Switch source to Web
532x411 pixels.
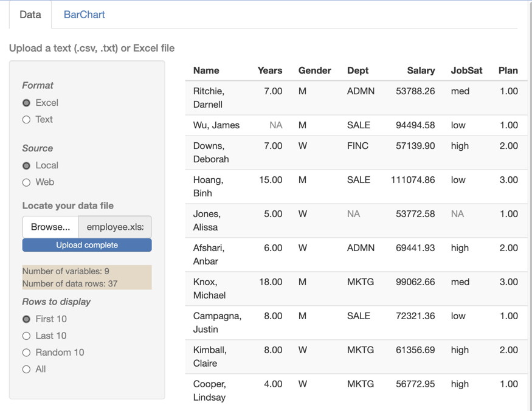click(x=26, y=182)
